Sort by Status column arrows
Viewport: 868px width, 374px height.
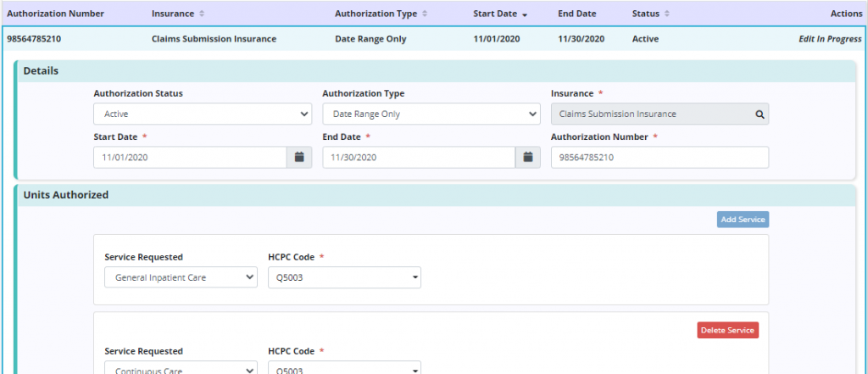click(x=666, y=14)
